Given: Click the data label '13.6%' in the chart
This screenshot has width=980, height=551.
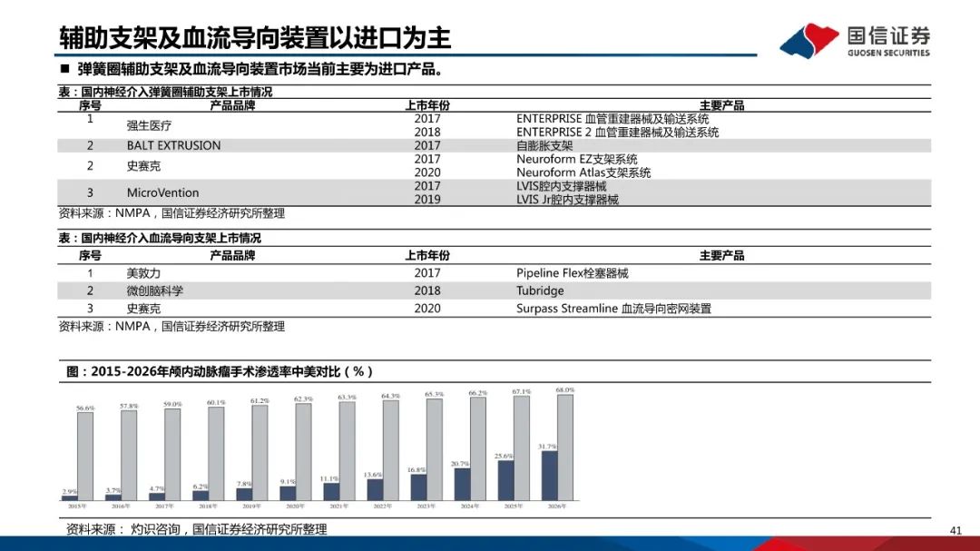Looking at the screenshot, I should (x=373, y=475).
